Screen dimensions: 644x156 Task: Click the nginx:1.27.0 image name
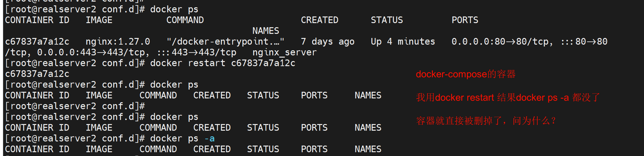click(x=117, y=42)
